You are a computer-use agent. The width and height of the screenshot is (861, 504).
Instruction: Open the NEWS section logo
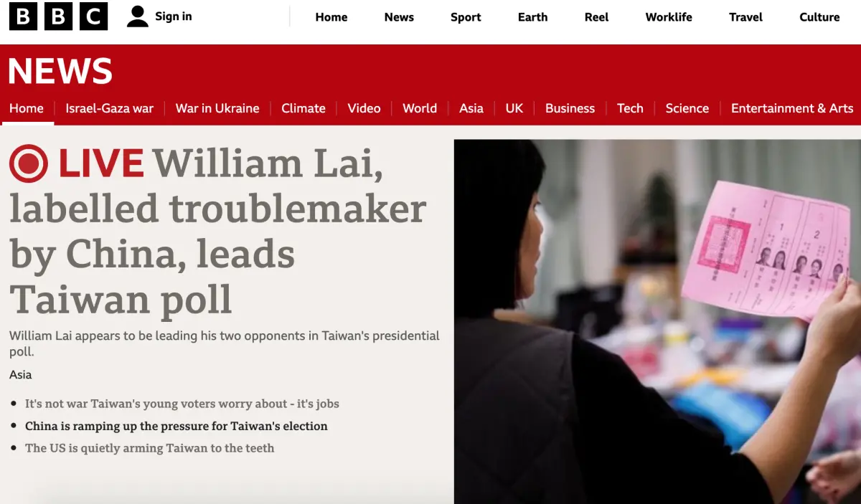tap(60, 71)
